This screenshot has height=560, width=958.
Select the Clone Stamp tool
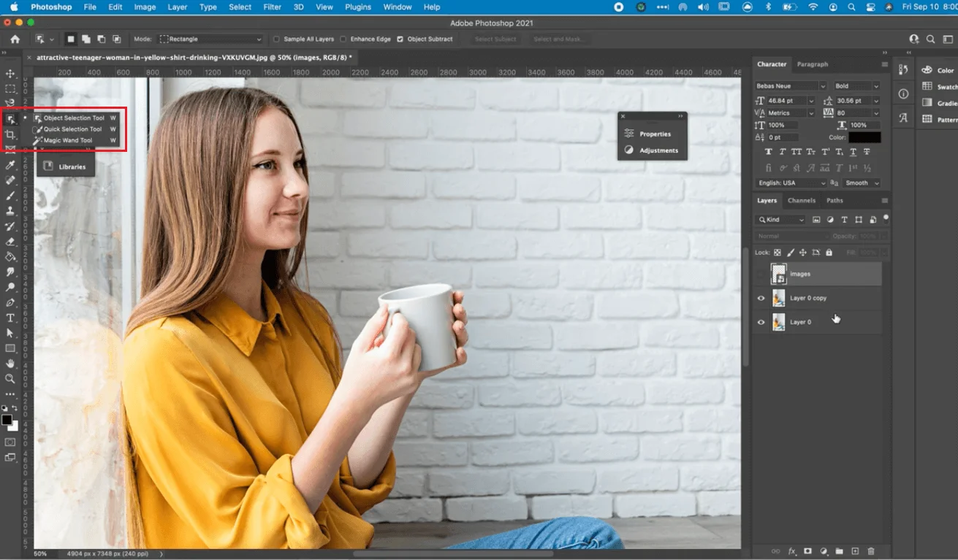[x=10, y=210]
